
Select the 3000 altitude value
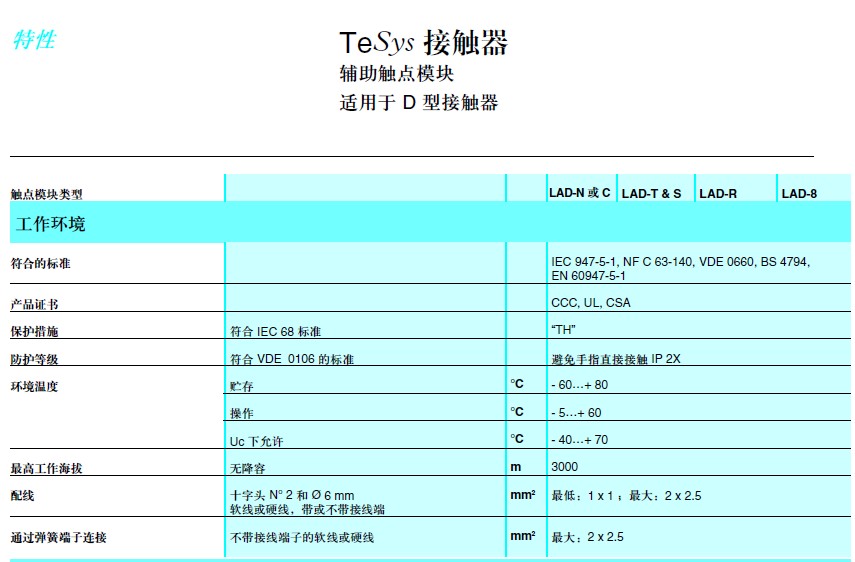point(564,467)
